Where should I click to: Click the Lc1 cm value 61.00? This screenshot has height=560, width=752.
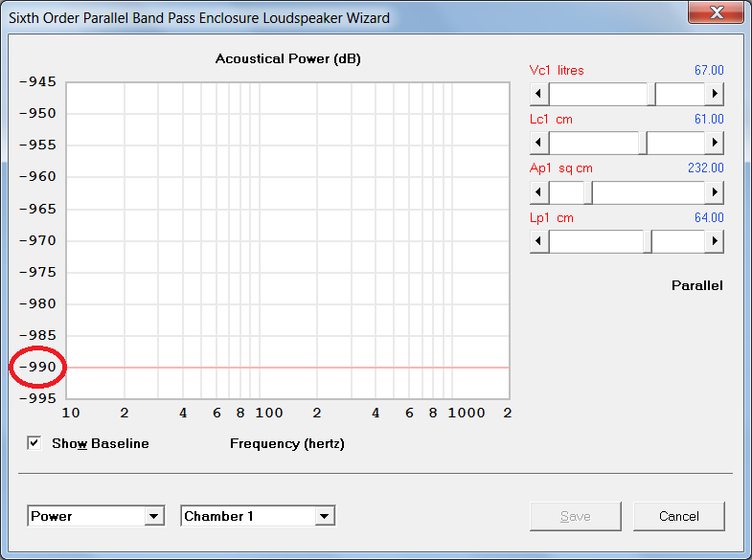pyautogui.click(x=709, y=120)
